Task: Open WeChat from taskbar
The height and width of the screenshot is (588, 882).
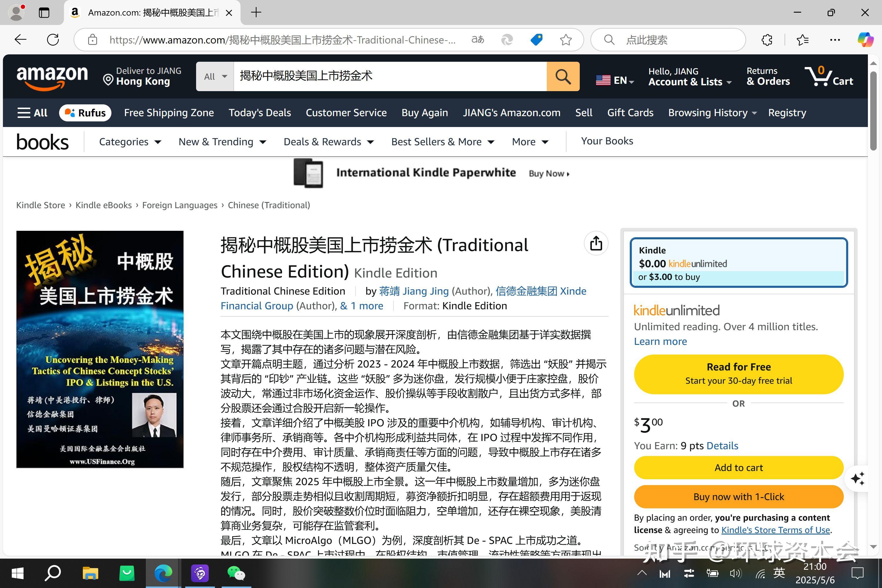Action: pyautogui.click(x=236, y=573)
